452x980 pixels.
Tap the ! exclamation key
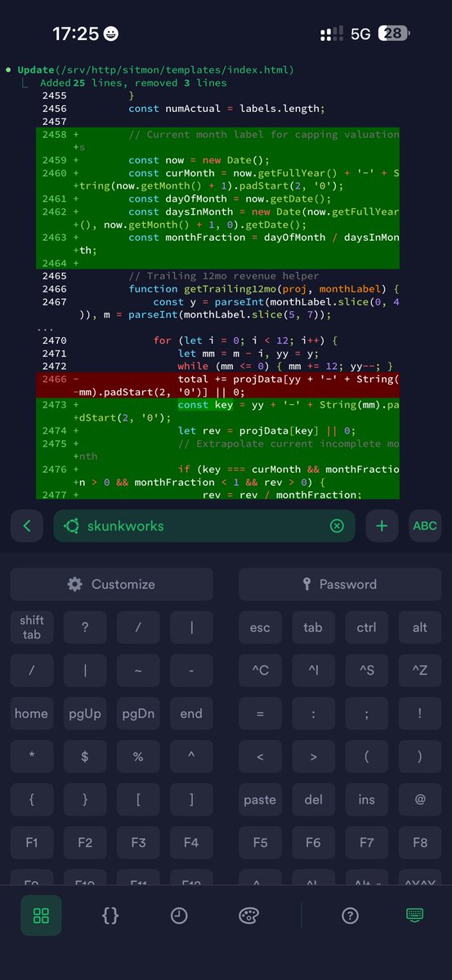(420, 714)
